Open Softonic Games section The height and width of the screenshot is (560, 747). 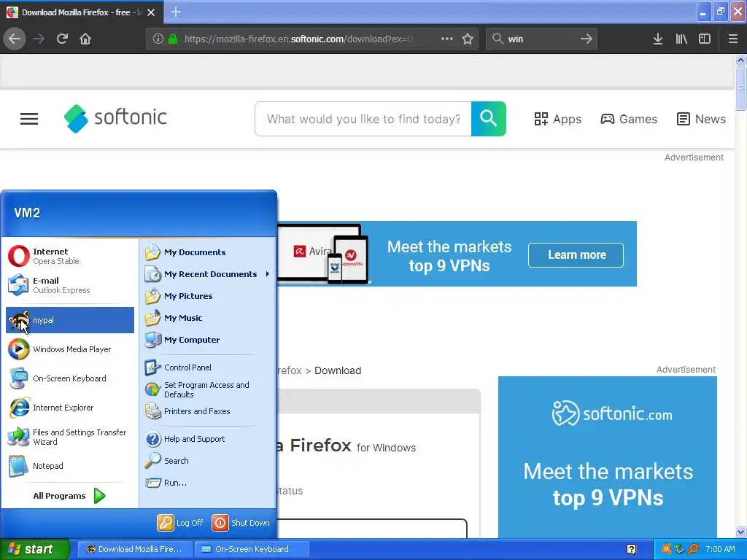pos(629,119)
